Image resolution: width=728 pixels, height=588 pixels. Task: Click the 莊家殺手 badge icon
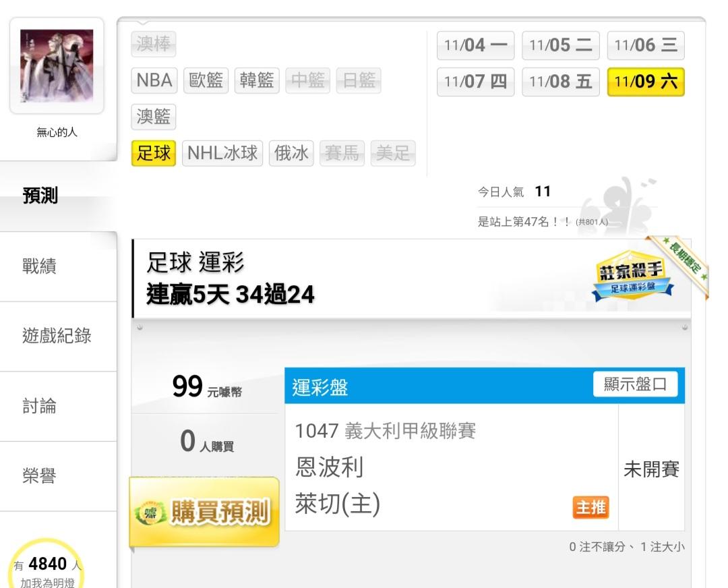point(632,276)
